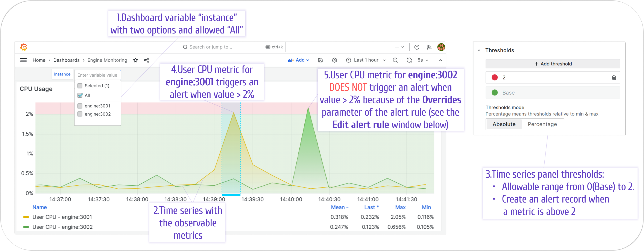The height and width of the screenshot is (251, 644).
Task: Click the yellow engine:3001 series color
Action: click(26, 217)
